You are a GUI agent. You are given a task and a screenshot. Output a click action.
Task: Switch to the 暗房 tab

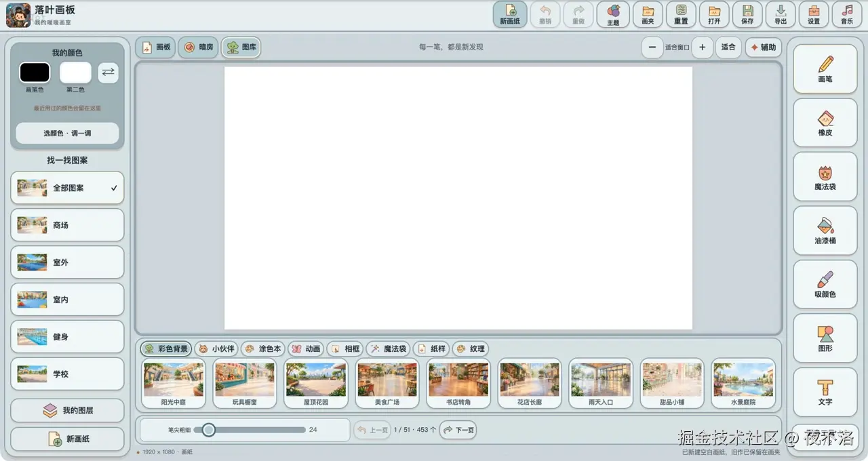pyautogui.click(x=198, y=47)
